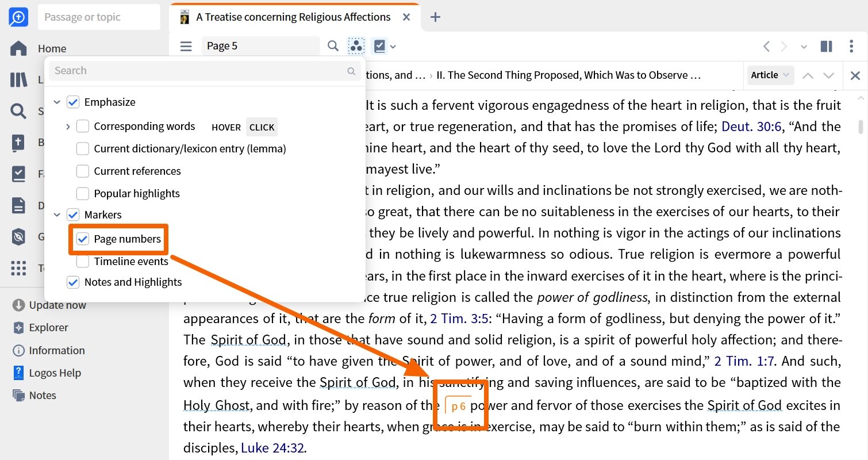Follow the Luke 24:32 reference link

[274, 447]
